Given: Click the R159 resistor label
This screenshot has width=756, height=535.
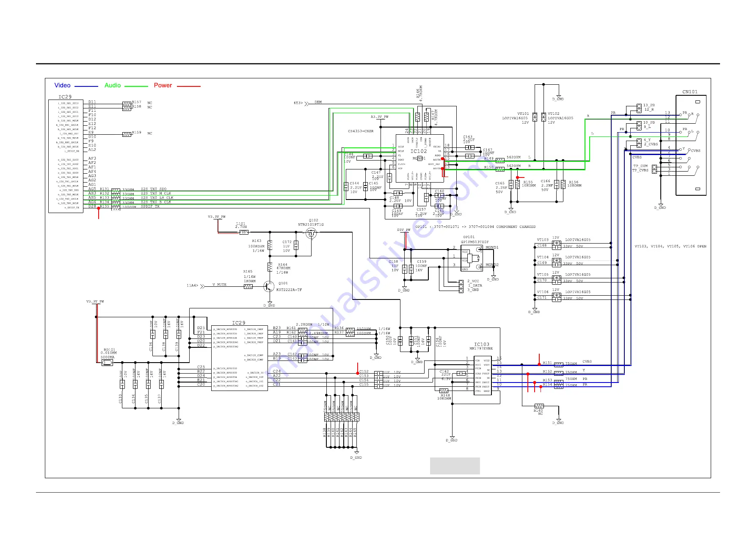Looking at the screenshot, I should click(137, 133).
